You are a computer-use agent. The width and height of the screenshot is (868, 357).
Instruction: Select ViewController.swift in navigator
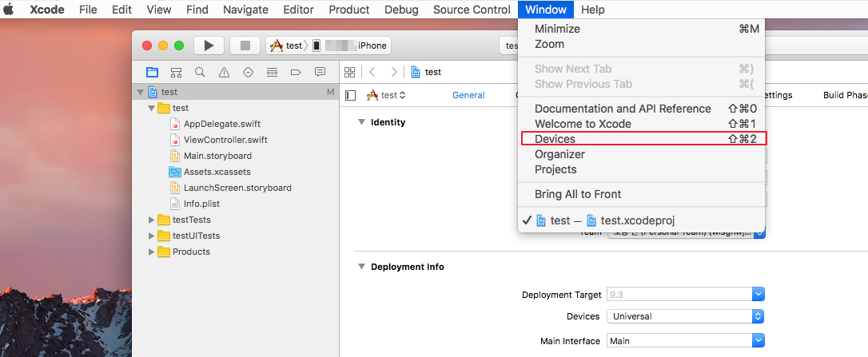pyautogui.click(x=225, y=140)
